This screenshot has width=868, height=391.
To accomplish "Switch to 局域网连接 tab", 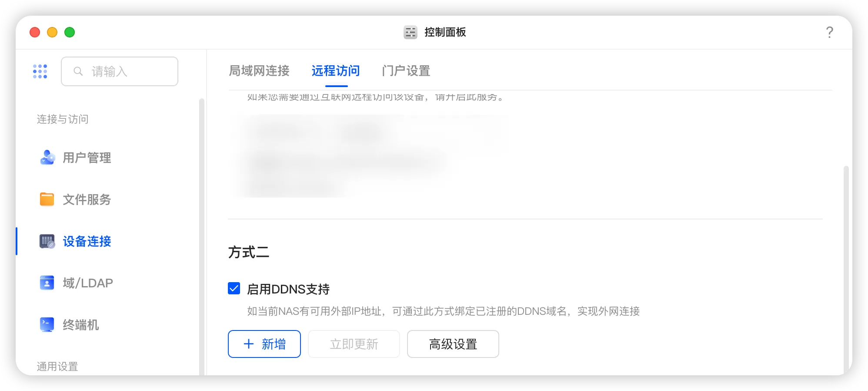I will [x=259, y=71].
